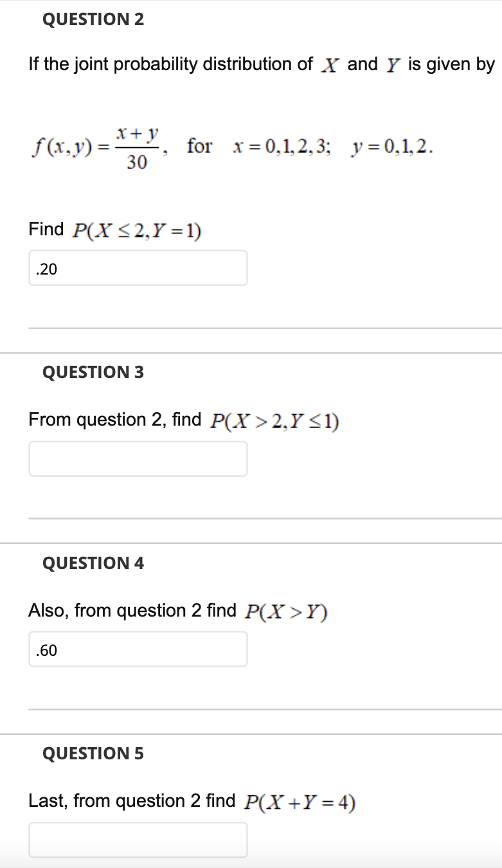Click the word 'Find' in Question 2
This screenshot has width=502, height=868.
pos(46,229)
